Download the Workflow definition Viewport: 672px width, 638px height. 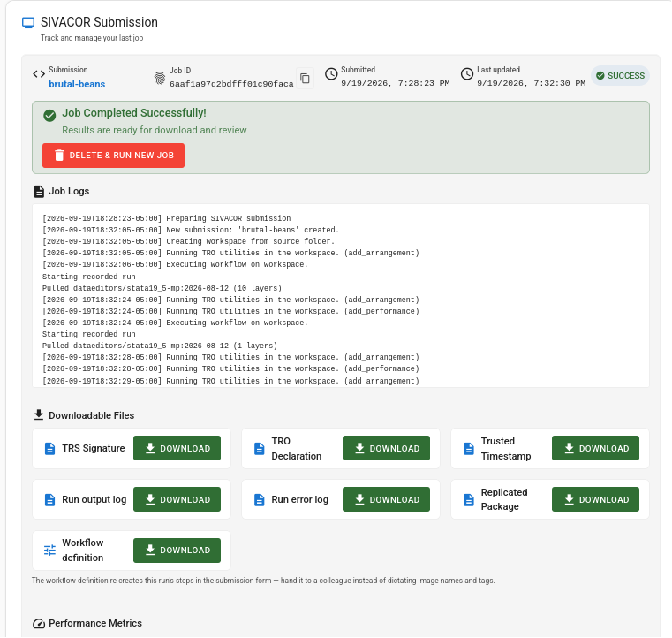(x=177, y=551)
